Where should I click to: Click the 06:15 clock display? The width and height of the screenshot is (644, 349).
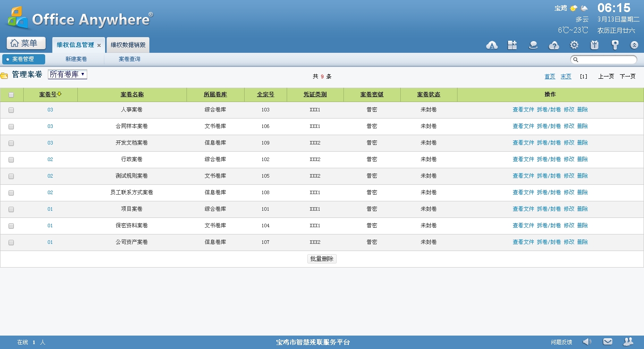click(x=614, y=8)
